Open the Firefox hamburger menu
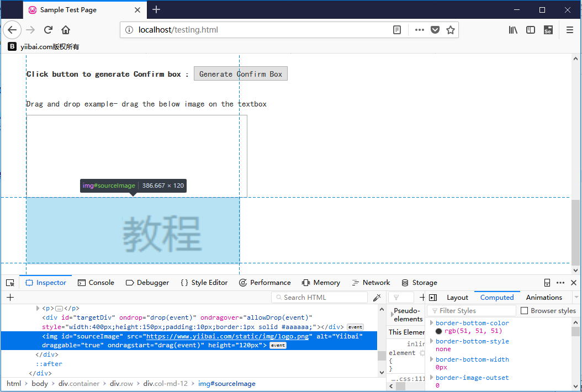 tap(570, 30)
